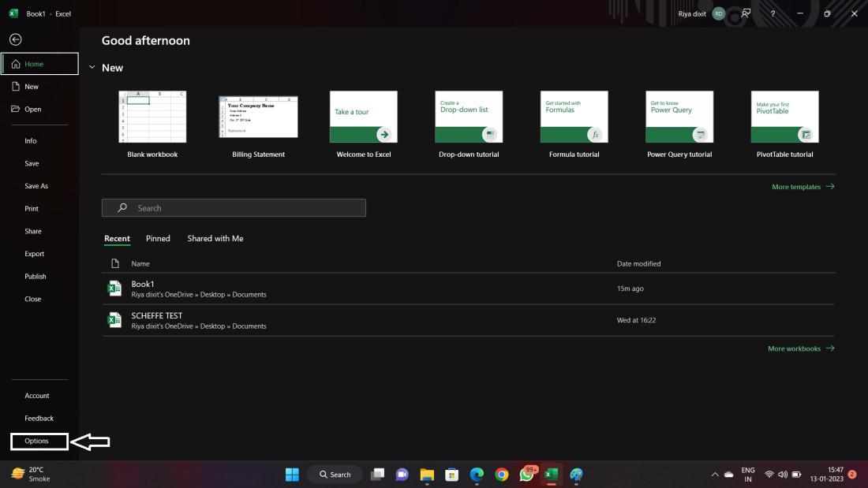Click the Help question mark icon

point(773,13)
